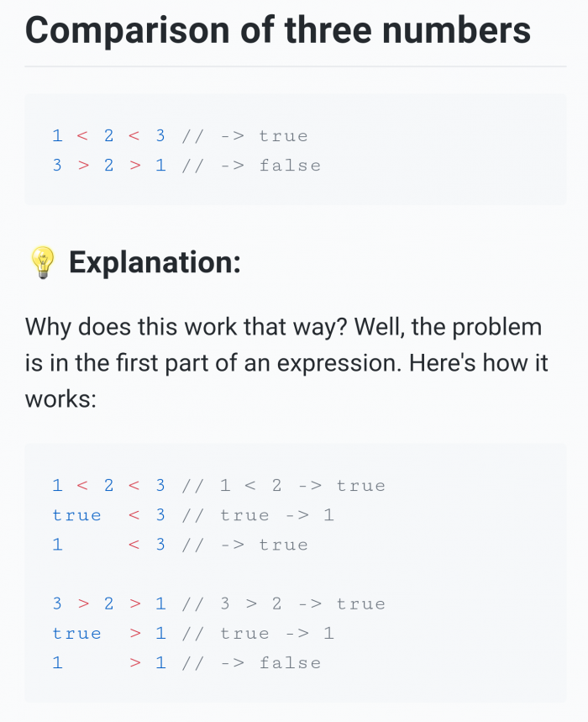The height and width of the screenshot is (722, 588).
Task: Click the "// -> false" comment in top block
Action: [251, 166]
